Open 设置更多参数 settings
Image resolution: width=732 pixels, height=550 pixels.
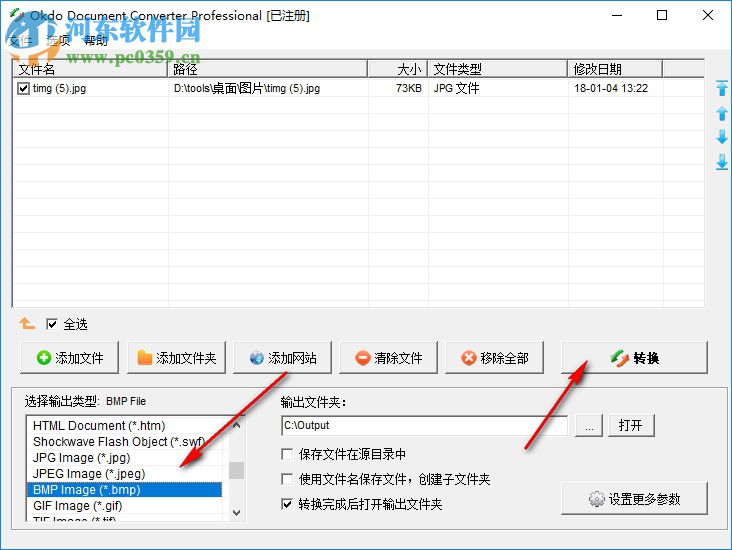click(x=634, y=499)
